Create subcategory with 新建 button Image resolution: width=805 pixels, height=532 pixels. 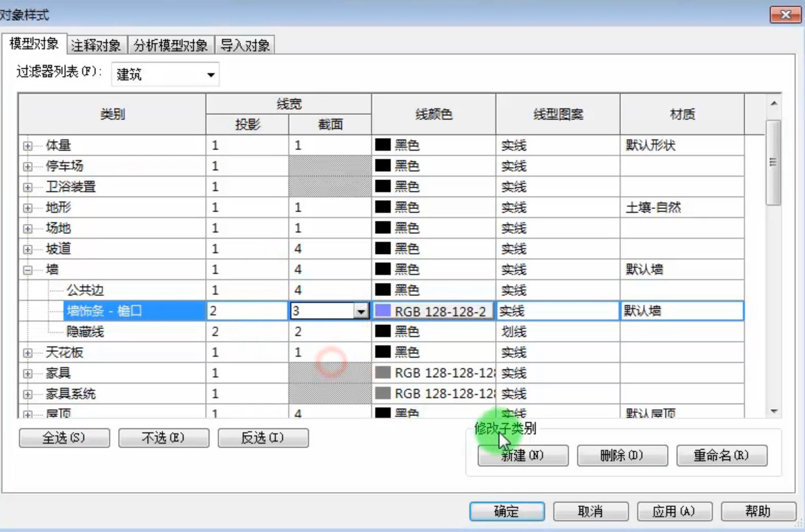pyautogui.click(x=523, y=455)
